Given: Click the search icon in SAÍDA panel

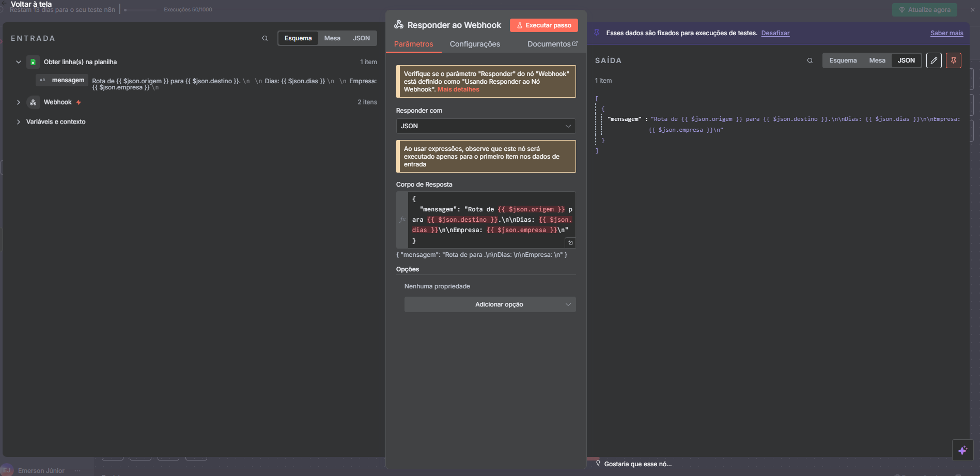Looking at the screenshot, I should [x=810, y=60].
